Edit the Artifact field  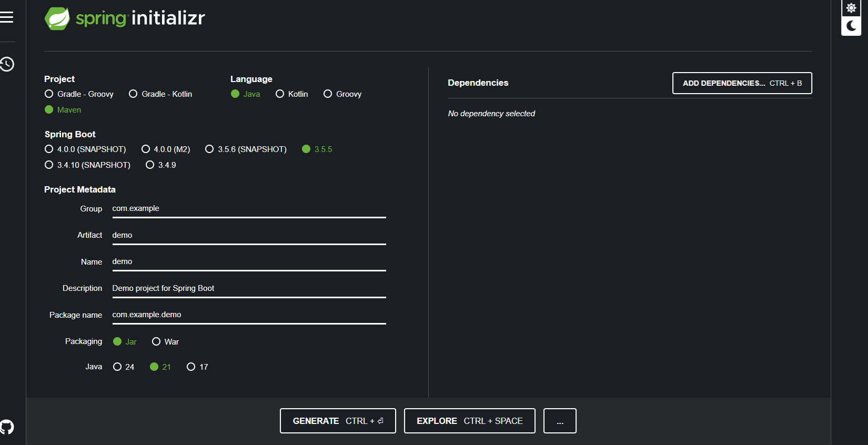[249, 235]
